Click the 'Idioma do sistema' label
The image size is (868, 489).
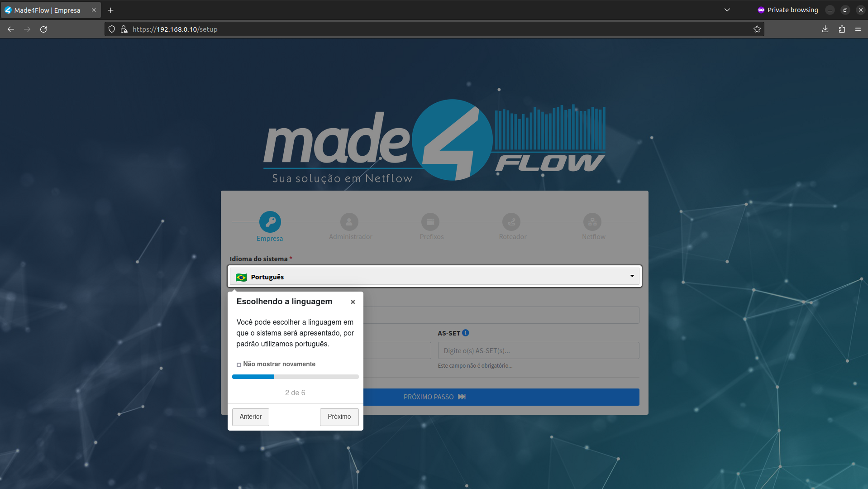pyautogui.click(x=258, y=259)
